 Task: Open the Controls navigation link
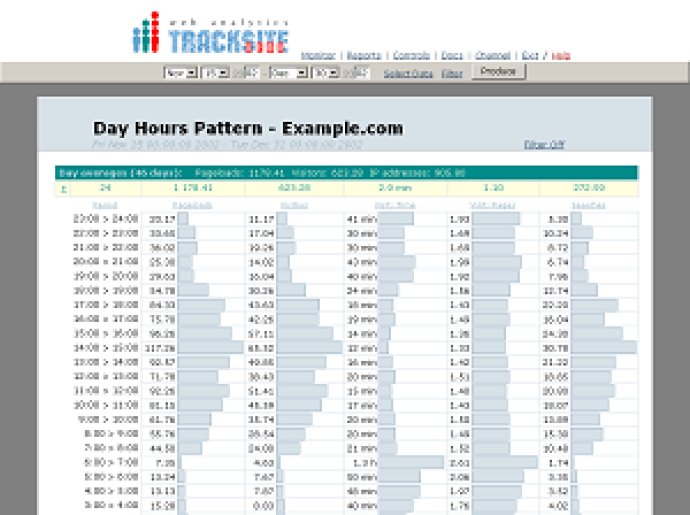(x=411, y=55)
